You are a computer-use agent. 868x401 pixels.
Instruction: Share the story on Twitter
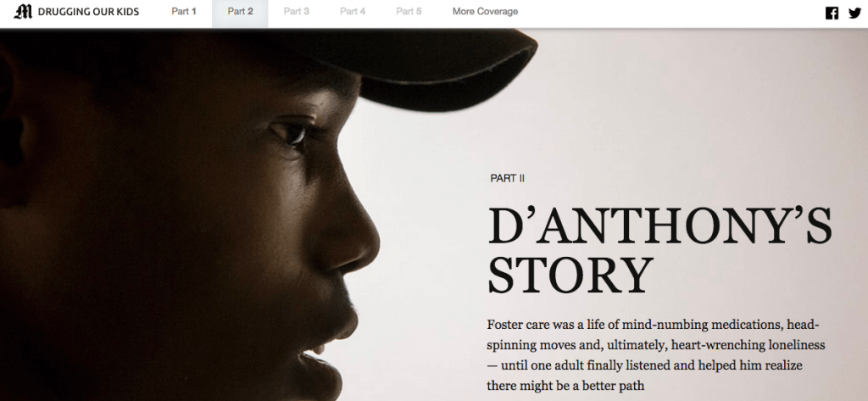[855, 13]
